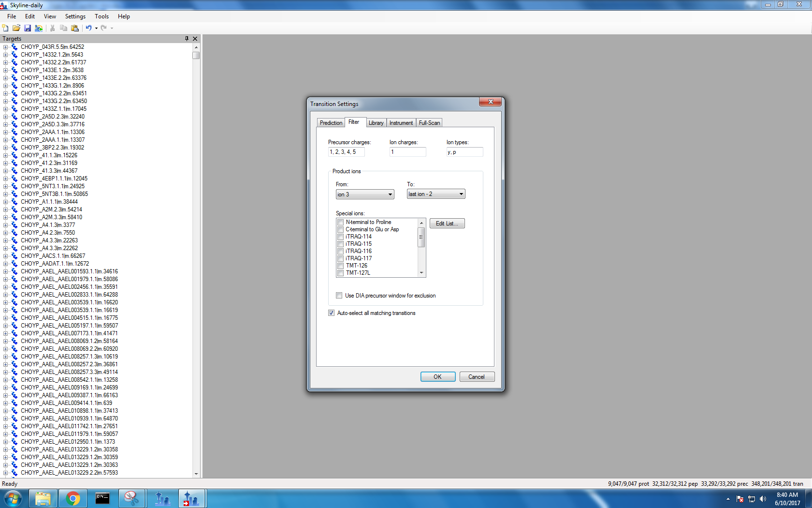Click the Precursor charges field

click(x=346, y=152)
